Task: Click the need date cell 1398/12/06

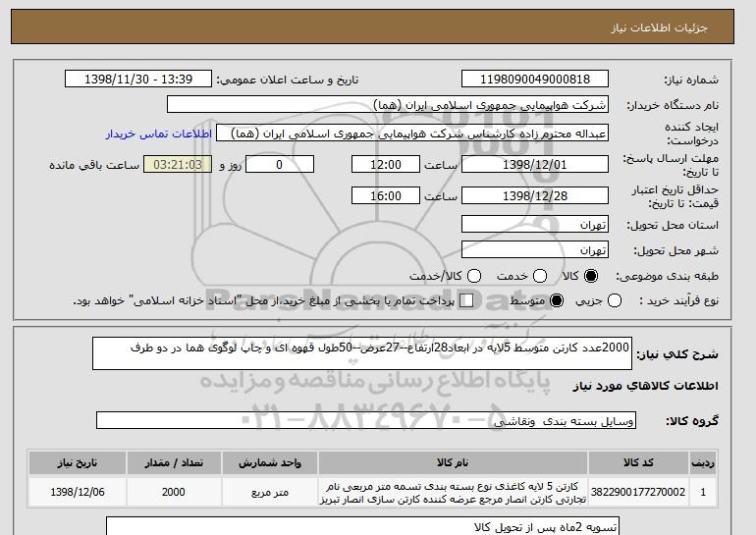Action: (x=78, y=492)
